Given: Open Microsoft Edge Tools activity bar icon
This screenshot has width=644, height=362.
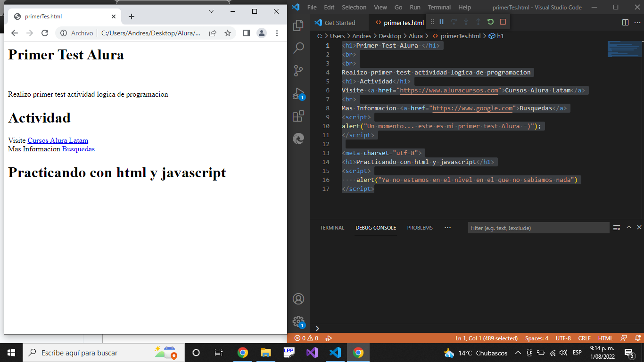Looking at the screenshot, I should tap(298, 139).
